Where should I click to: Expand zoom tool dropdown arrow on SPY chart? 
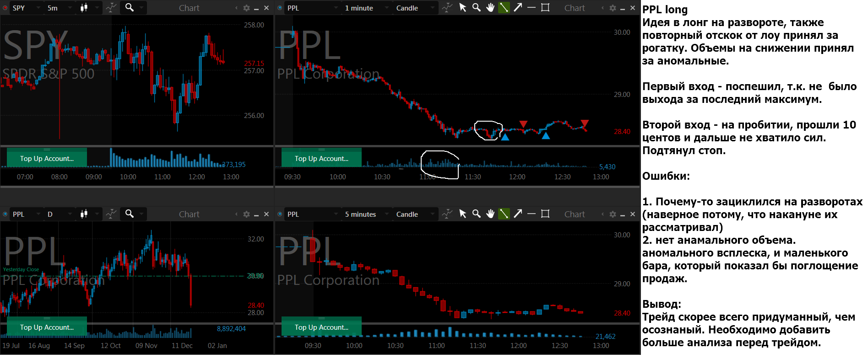tap(141, 8)
